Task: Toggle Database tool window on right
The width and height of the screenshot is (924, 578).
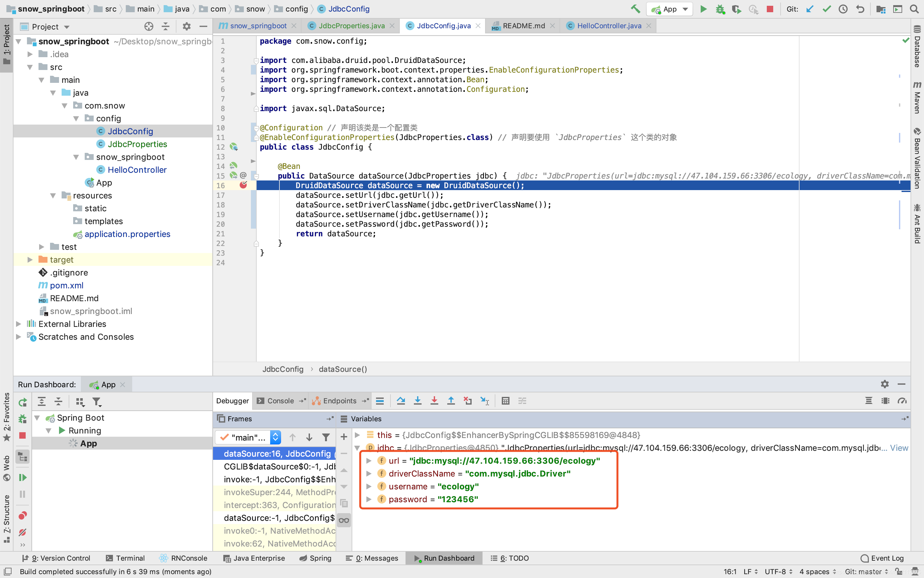Action: click(917, 46)
